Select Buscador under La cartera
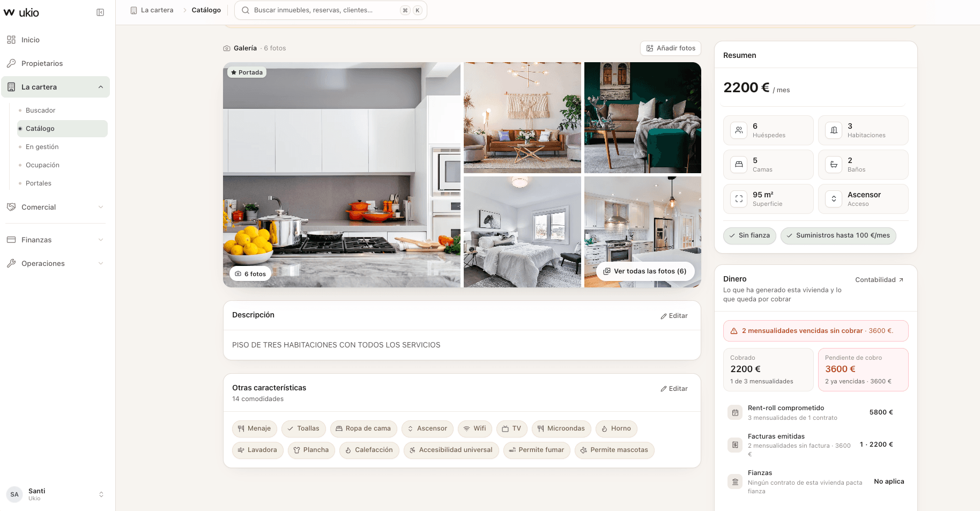The height and width of the screenshot is (511, 980). (62, 110)
